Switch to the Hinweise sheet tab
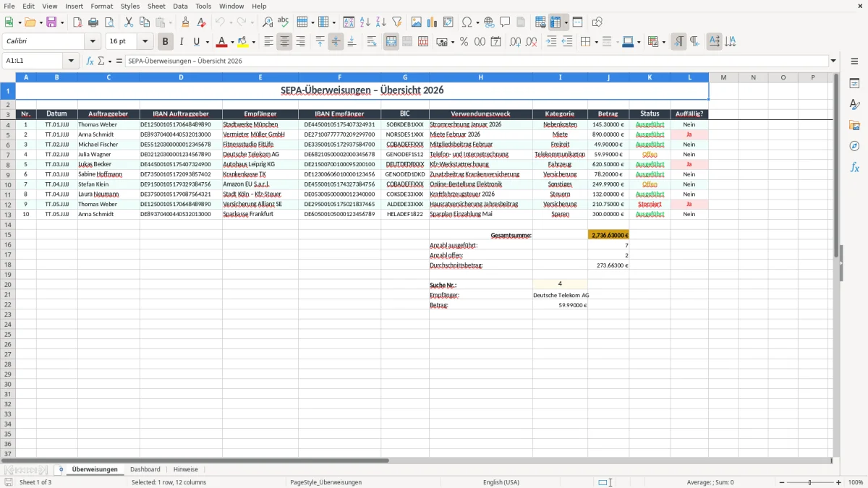 [186, 469]
